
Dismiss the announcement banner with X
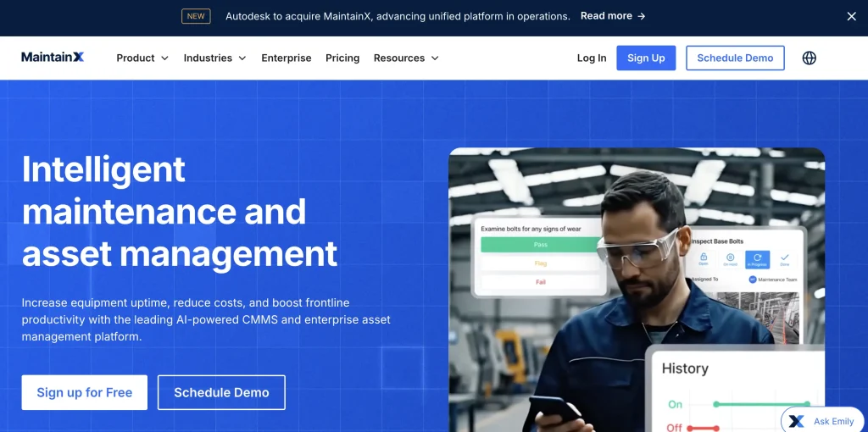(851, 17)
